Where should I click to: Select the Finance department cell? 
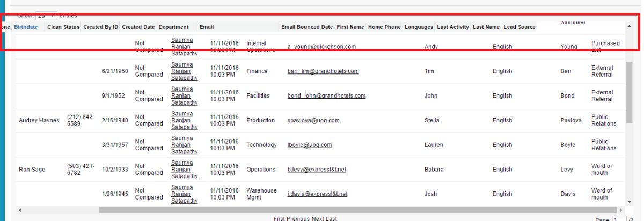point(257,71)
